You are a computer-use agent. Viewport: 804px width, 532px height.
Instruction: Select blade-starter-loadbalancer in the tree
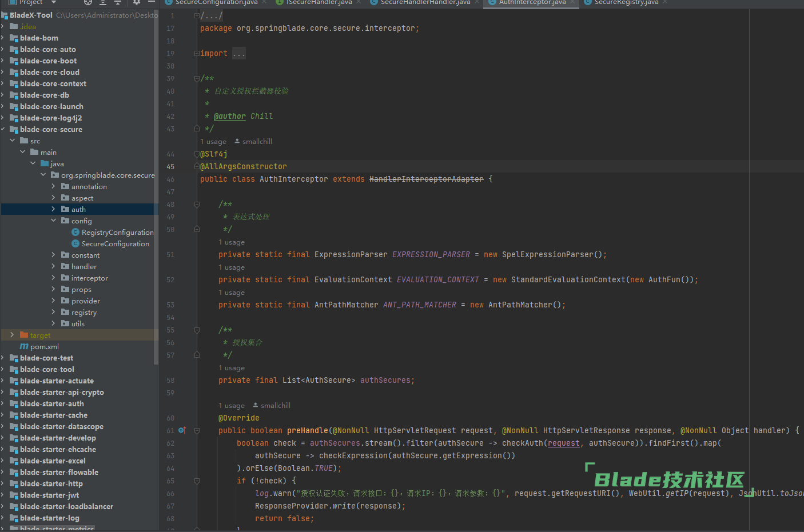(x=66, y=506)
